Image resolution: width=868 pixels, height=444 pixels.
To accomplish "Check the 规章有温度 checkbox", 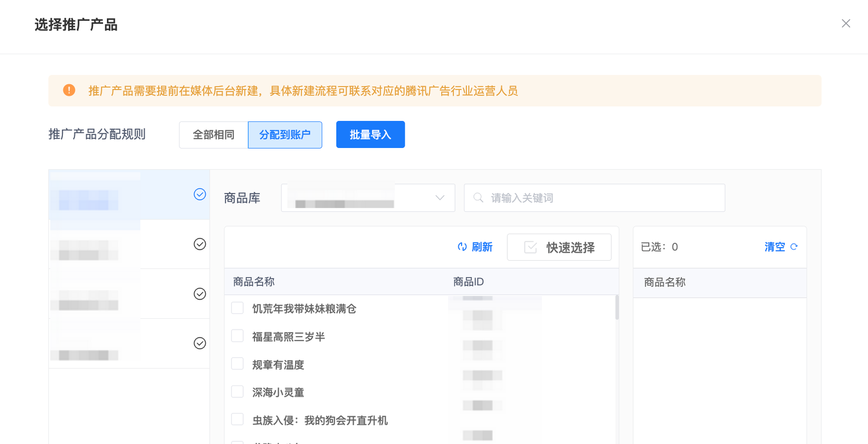I will click(x=237, y=364).
